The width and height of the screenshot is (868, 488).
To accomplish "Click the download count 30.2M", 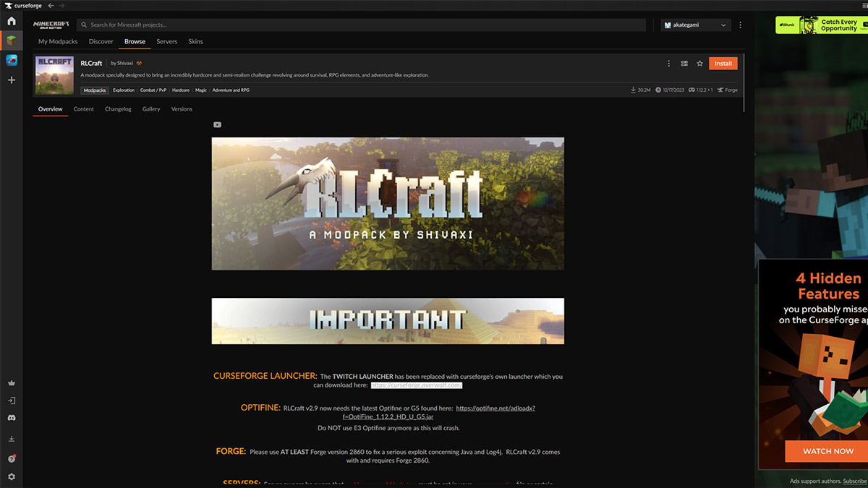I will point(641,90).
